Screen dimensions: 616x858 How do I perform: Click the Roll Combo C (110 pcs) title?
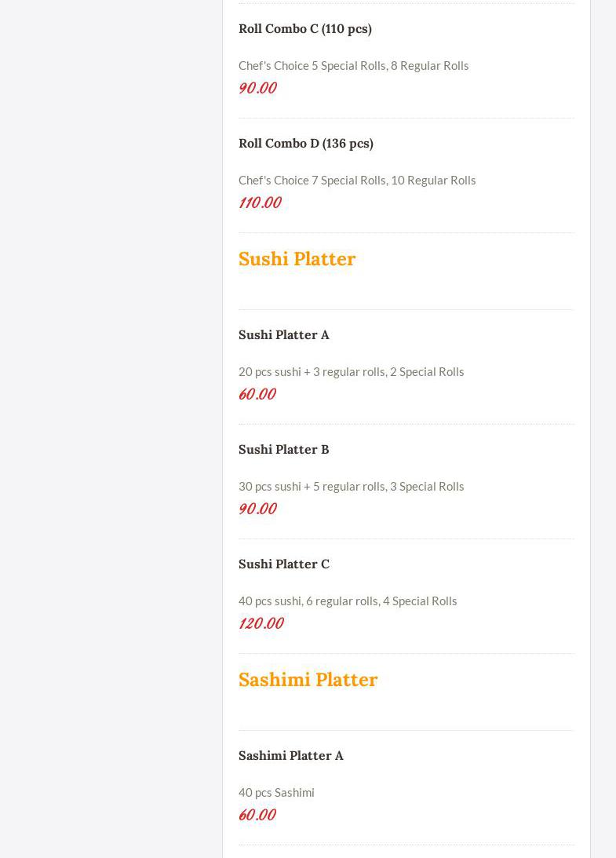coord(304,29)
